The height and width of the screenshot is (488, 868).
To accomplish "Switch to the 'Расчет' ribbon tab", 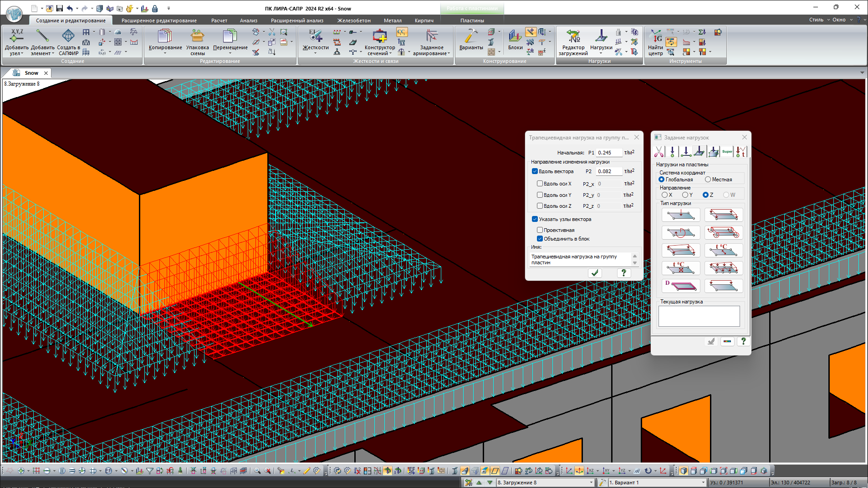I will coord(219,21).
